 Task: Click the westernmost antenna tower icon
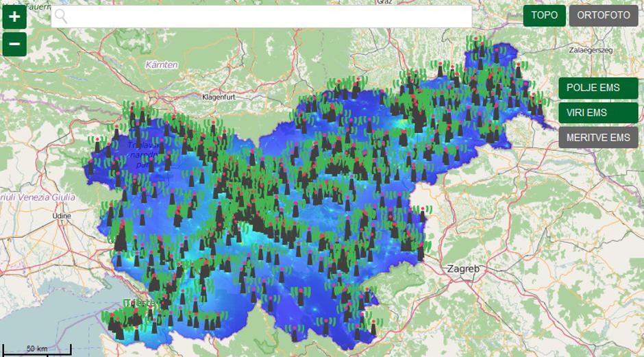90,167
